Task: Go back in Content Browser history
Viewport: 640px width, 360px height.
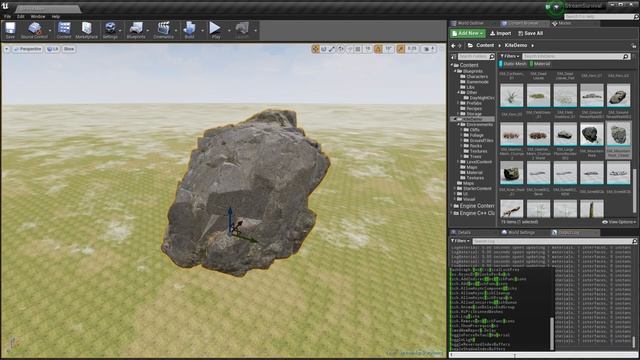Action: click(x=453, y=46)
